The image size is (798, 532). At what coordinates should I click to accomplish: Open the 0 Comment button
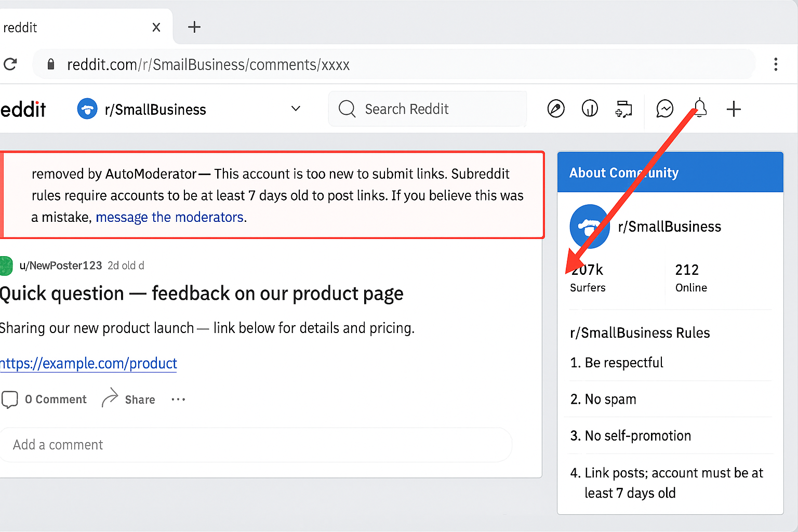[44, 400]
